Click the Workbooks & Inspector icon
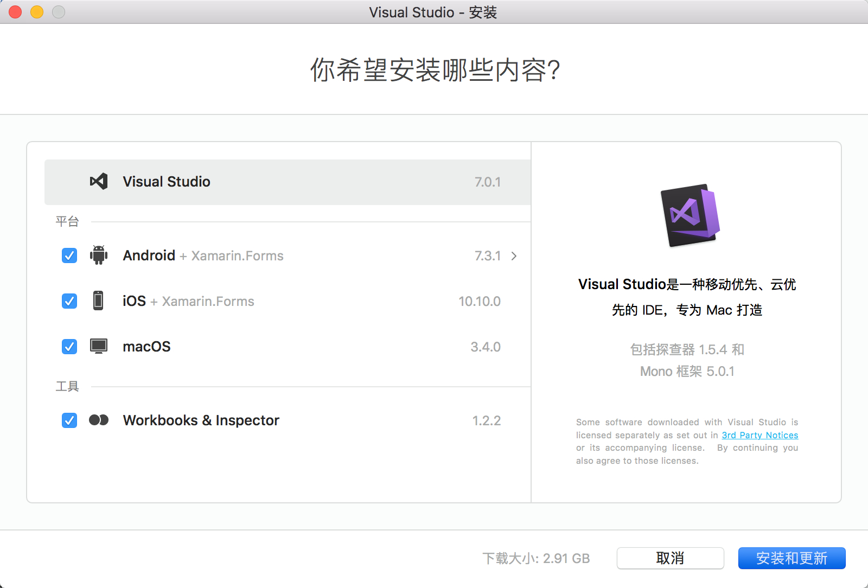Viewport: 868px width, 588px height. click(x=99, y=420)
